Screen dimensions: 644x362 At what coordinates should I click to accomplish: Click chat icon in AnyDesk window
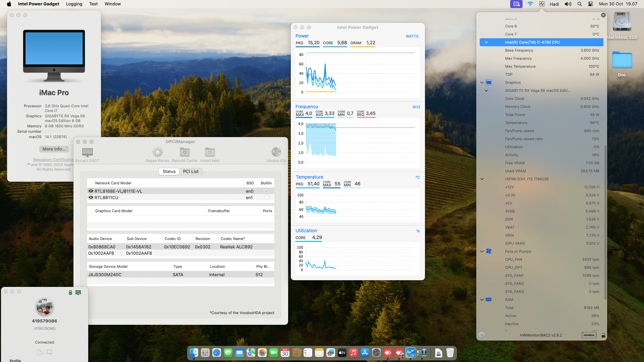[x=49, y=352]
